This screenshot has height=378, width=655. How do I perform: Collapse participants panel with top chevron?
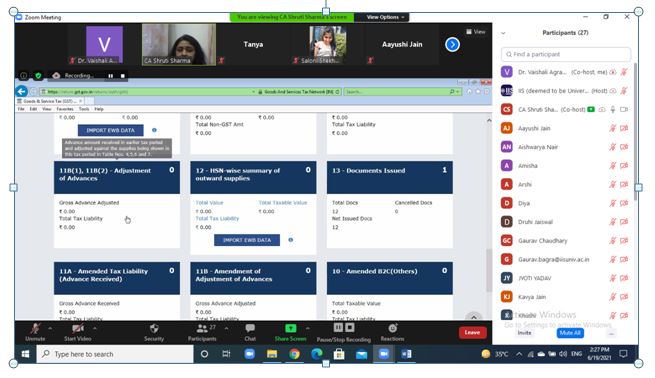(x=503, y=33)
